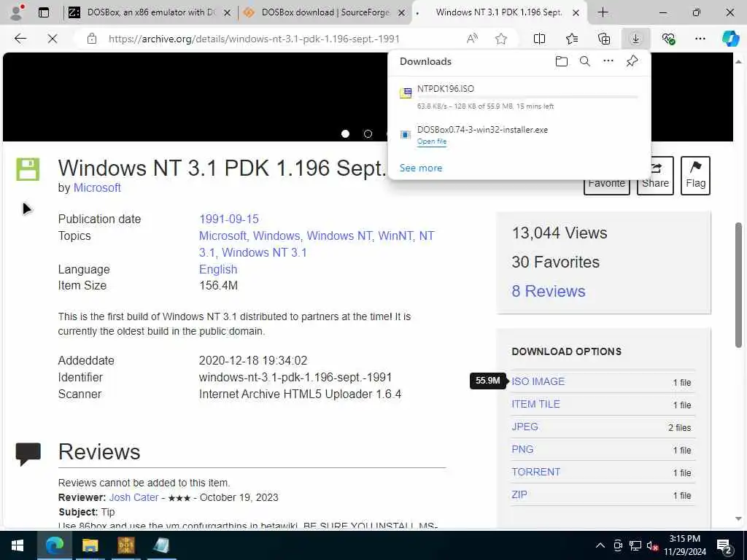Flag this item
The width and height of the screenshot is (747, 560).
[x=695, y=175]
